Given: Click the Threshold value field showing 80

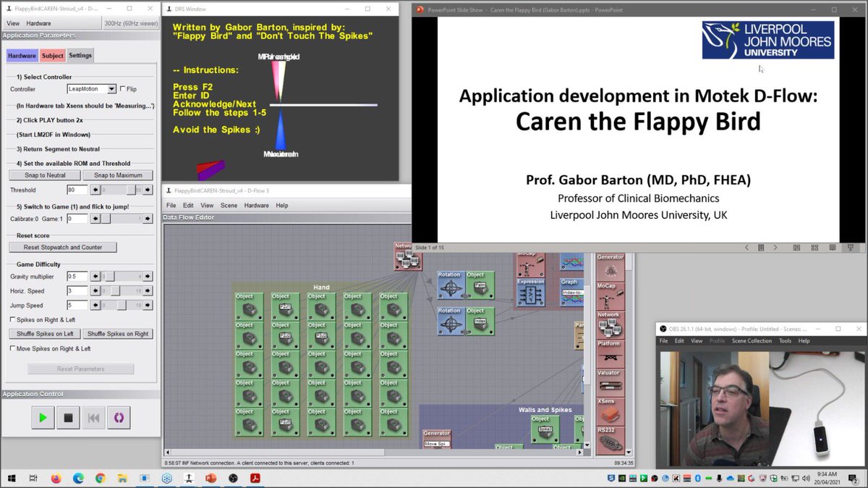Looking at the screenshot, I should coord(77,190).
